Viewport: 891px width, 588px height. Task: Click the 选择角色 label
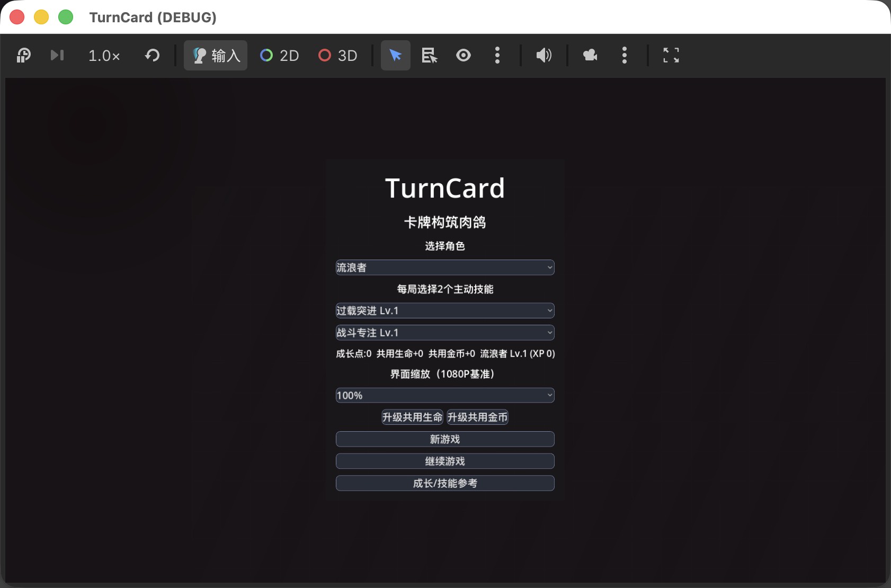click(445, 246)
